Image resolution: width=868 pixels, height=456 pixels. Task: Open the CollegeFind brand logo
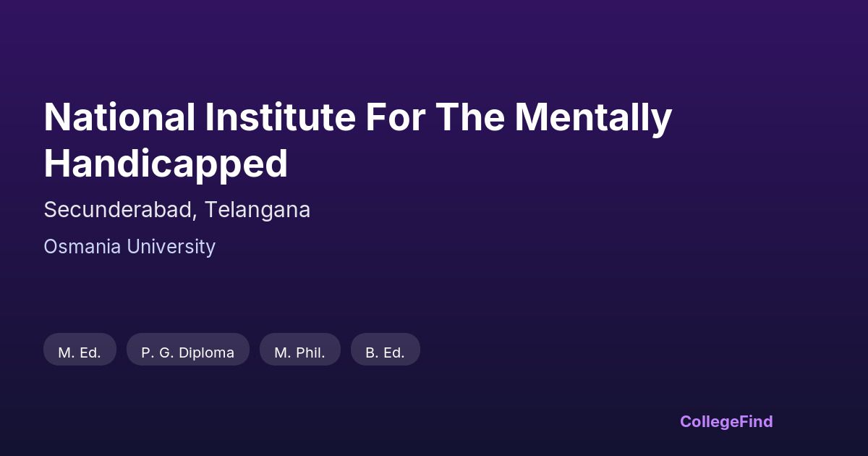[726, 421]
